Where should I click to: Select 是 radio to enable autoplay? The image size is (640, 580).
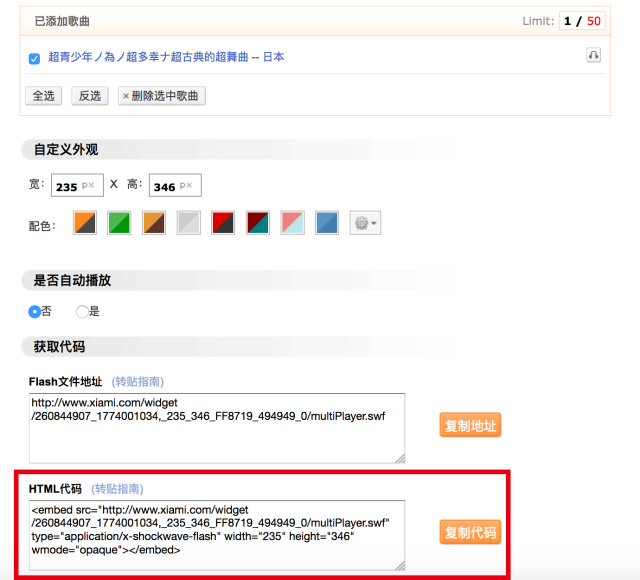[x=82, y=312]
